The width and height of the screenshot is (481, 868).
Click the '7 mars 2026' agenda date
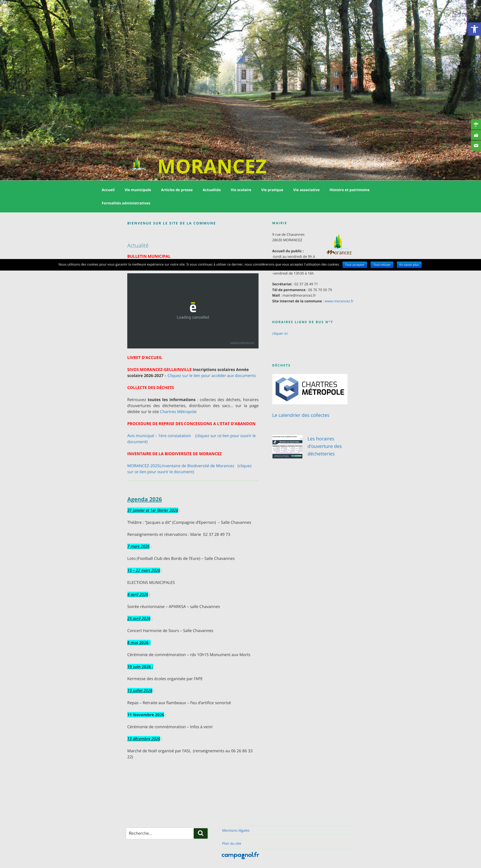(139, 546)
